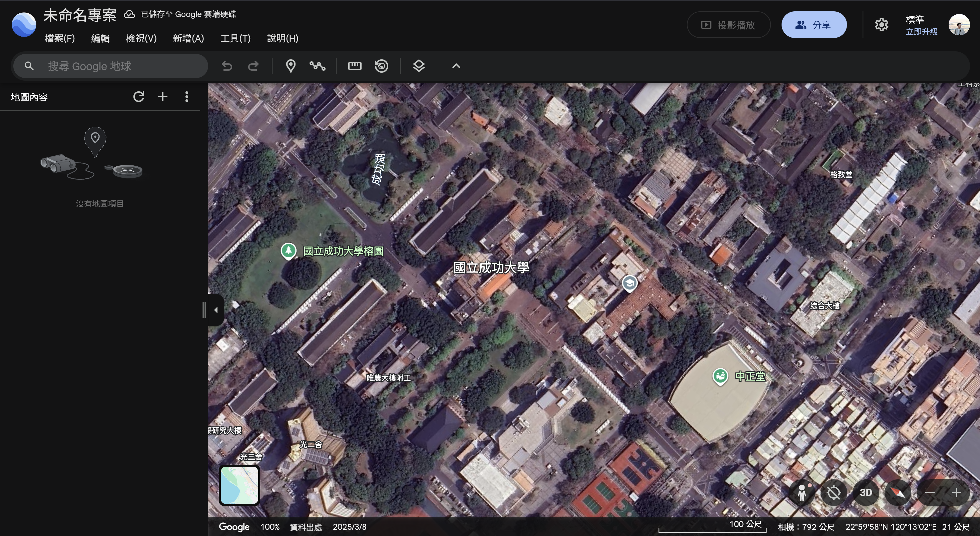The height and width of the screenshot is (536, 980).
Task: Toggle the rotation lock button
Action: click(833, 493)
